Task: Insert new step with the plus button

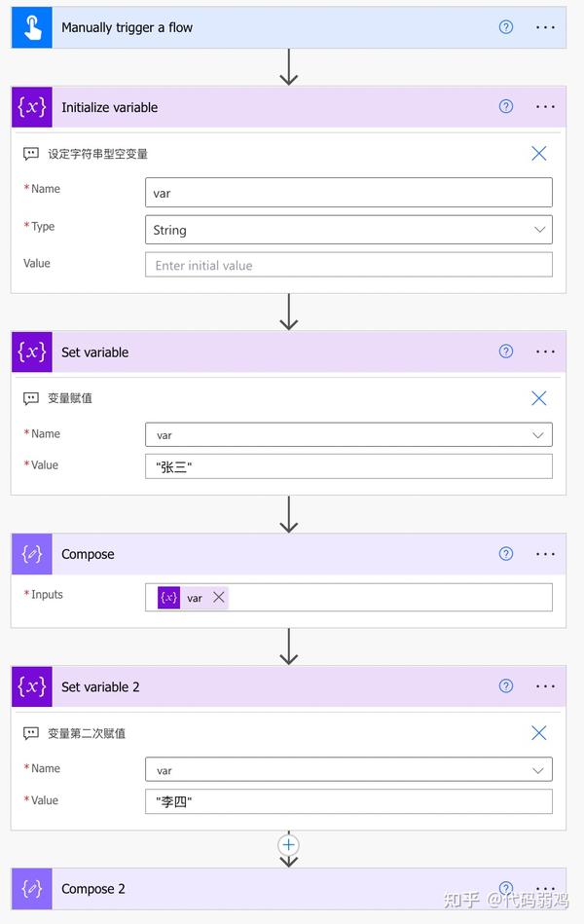Action: click(288, 845)
